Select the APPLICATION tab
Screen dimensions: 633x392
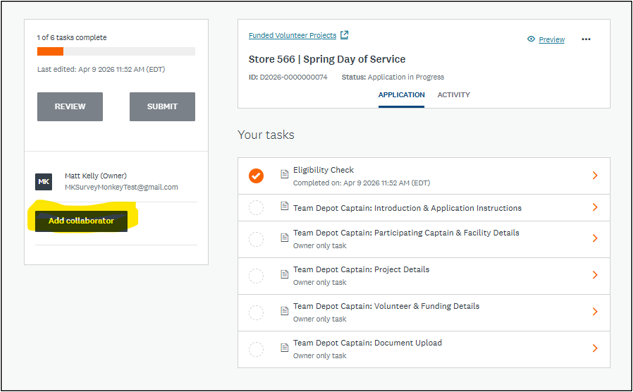tap(401, 95)
